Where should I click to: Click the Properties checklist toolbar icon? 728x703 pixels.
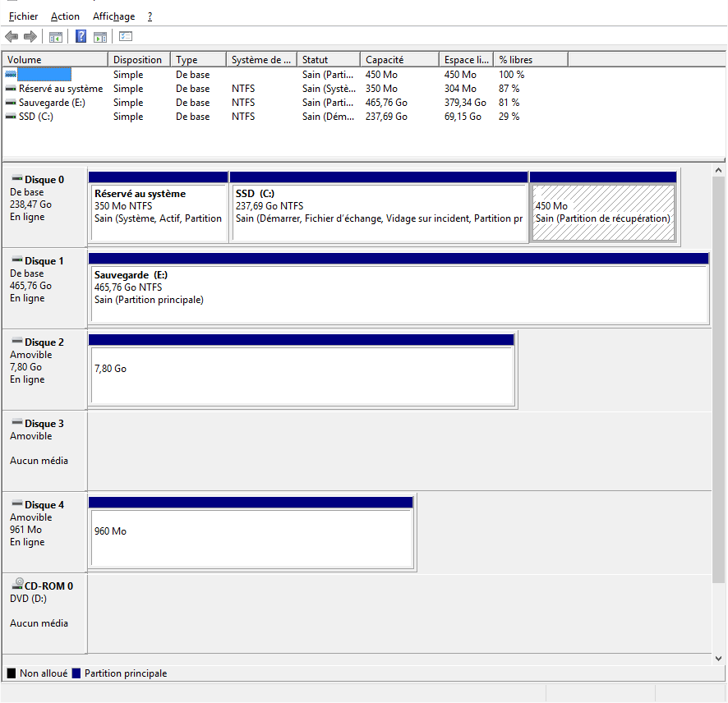[x=126, y=36]
